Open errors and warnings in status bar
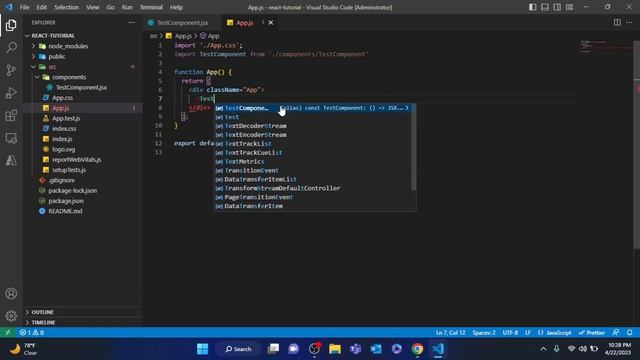 pyautogui.click(x=32, y=332)
